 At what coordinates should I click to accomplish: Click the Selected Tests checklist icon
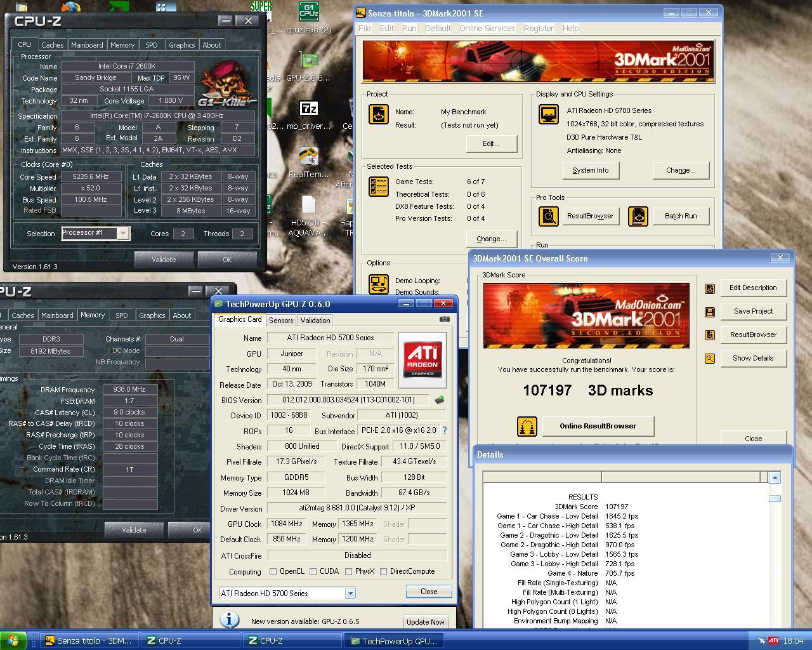379,187
